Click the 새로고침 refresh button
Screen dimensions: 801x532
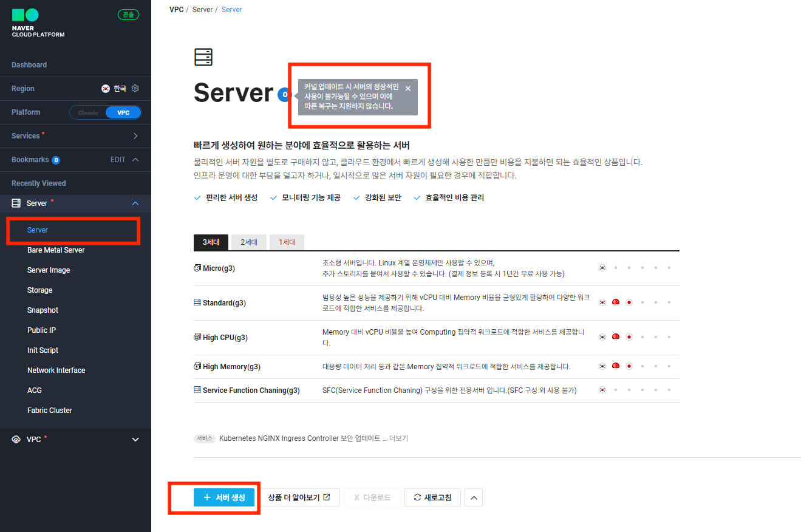[x=432, y=497]
